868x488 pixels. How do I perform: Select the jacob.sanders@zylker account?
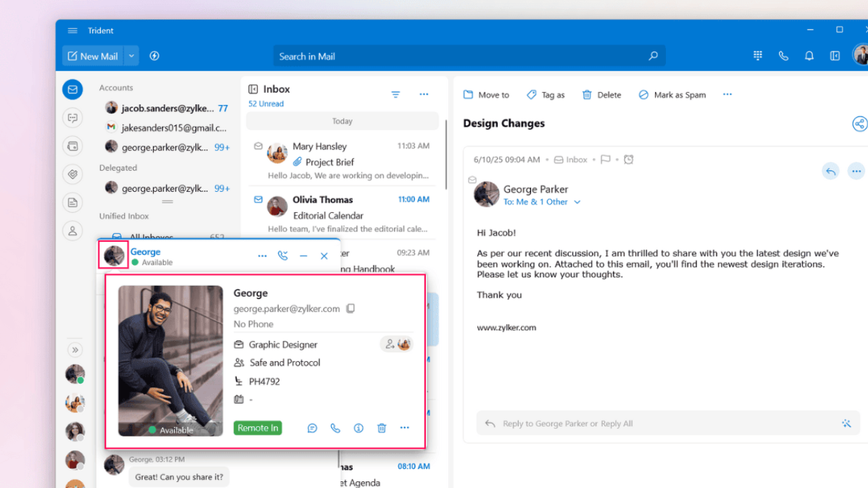[166, 108]
